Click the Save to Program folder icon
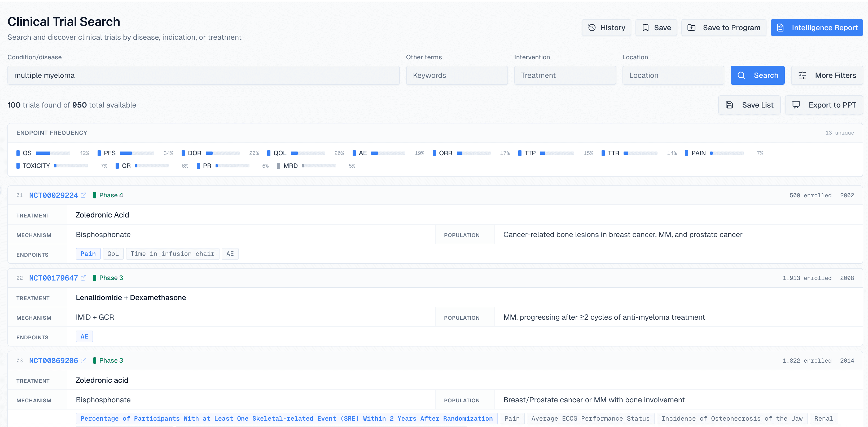This screenshot has width=868, height=427. (x=692, y=27)
